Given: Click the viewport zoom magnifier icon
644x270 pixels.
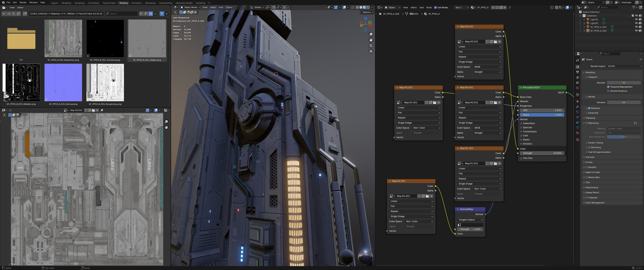Looking at the screenshot, I should [x=371, y=34].
